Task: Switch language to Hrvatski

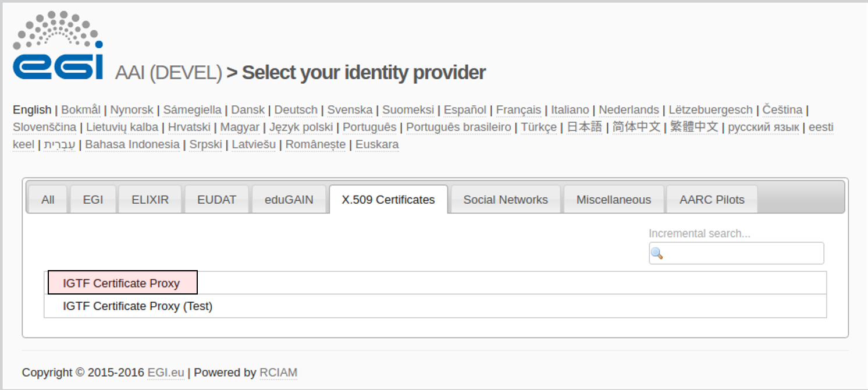Action: (189, 127)
